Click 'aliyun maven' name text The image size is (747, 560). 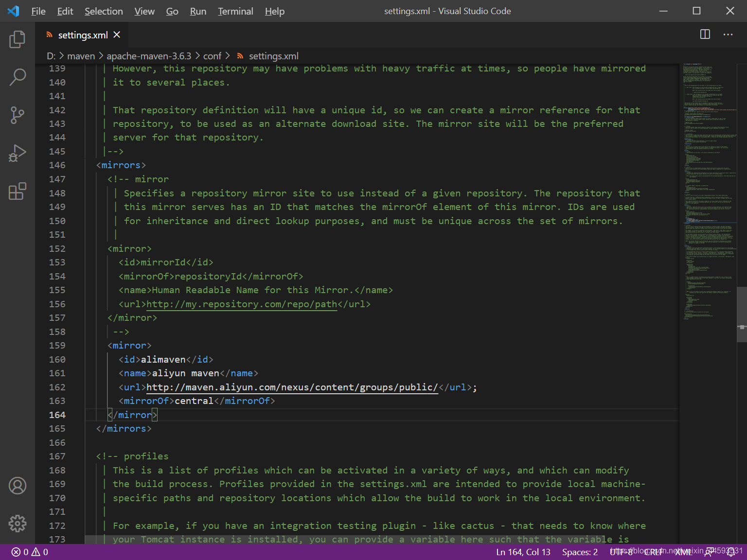185,373
